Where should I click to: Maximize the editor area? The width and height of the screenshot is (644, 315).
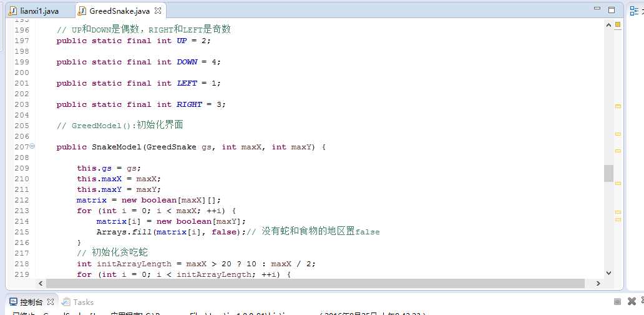coord(611,10)
